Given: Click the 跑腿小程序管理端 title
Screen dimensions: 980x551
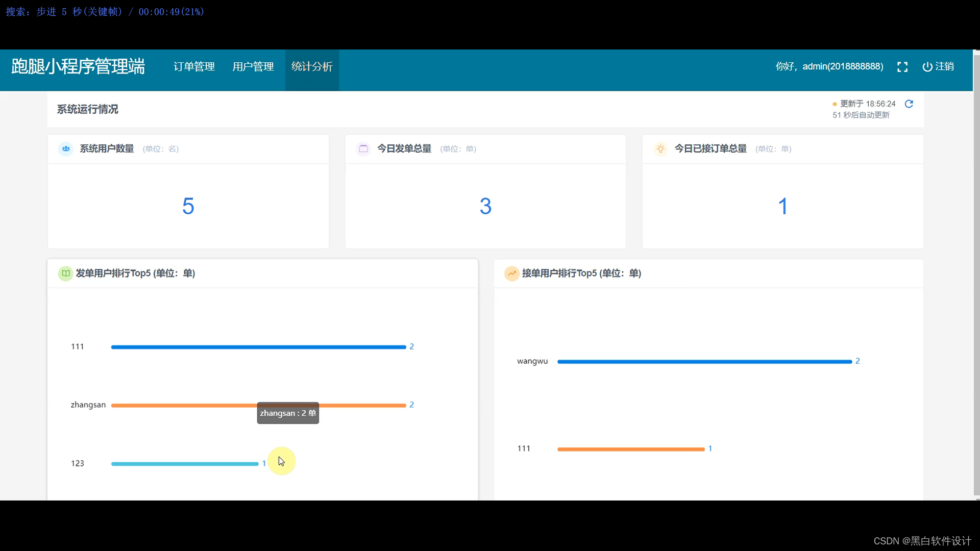Looking at the screenshot, I should pyautogui.click(x=78, y=67).
